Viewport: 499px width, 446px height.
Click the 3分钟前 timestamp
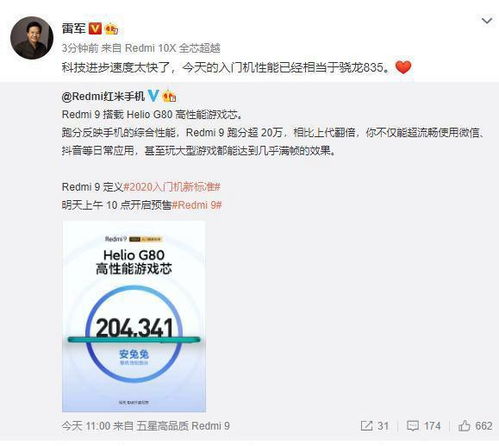pos(80,48)
